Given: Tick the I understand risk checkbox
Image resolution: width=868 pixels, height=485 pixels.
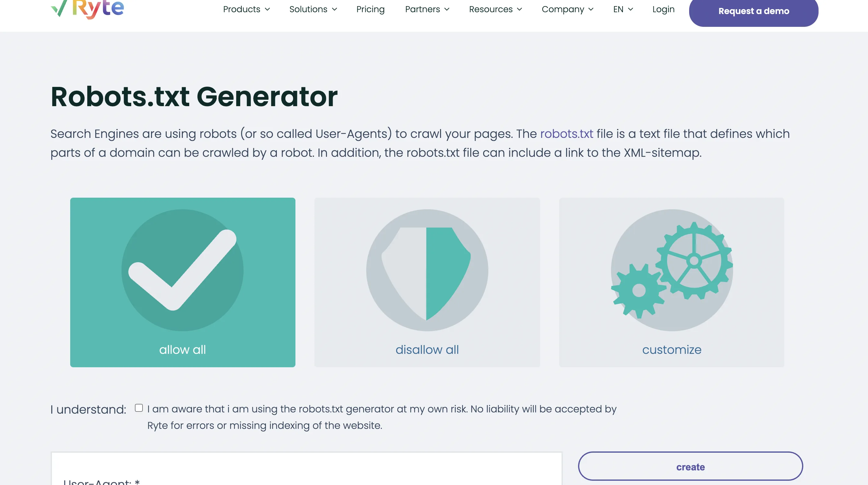Looking at the screenshot, I should point(139,408).
